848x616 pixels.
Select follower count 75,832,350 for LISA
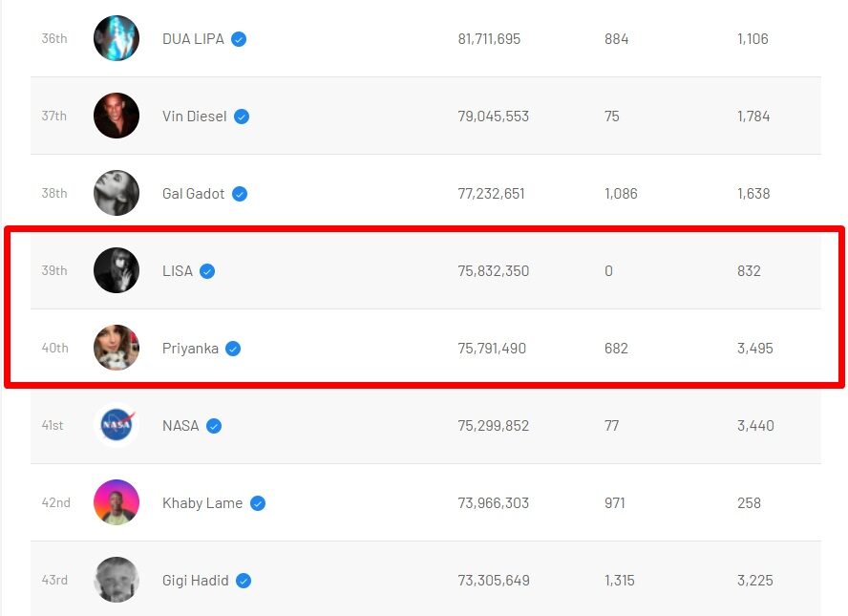coord(493,271)
